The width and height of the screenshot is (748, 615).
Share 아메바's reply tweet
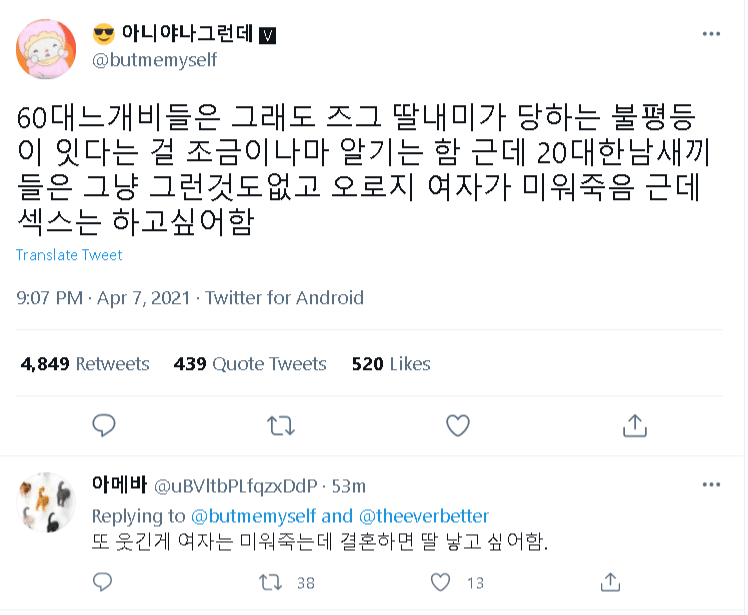click(x=610, y=582)
